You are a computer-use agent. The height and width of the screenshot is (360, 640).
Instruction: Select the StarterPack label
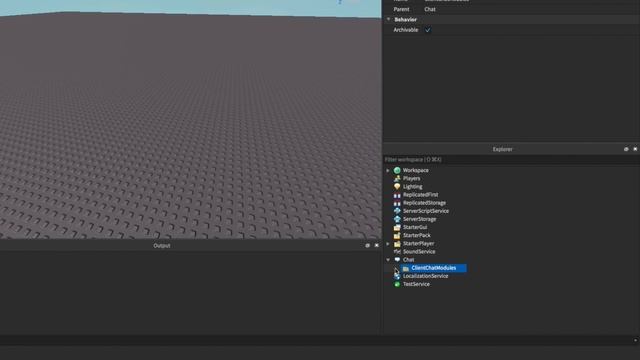(x=417, y=236)
